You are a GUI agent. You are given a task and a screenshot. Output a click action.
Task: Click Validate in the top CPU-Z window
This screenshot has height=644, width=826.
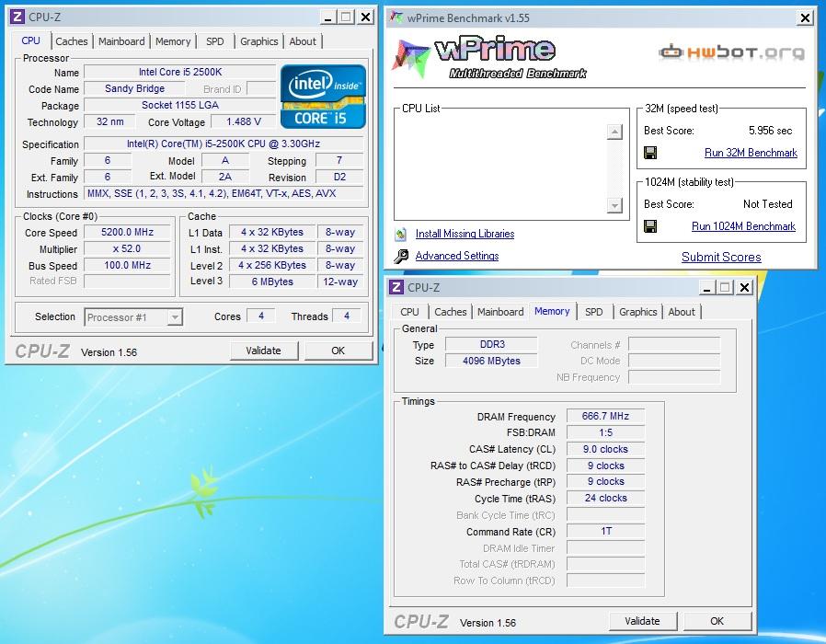pyautogui.click(x=264, y=351)
